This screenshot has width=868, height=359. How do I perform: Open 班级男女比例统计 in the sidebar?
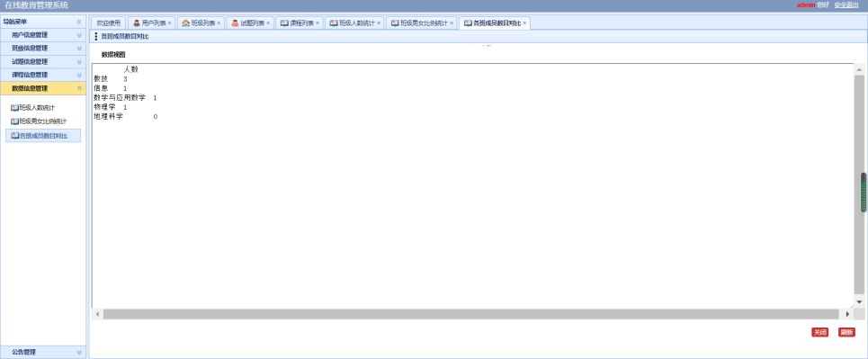click(39, 121)
